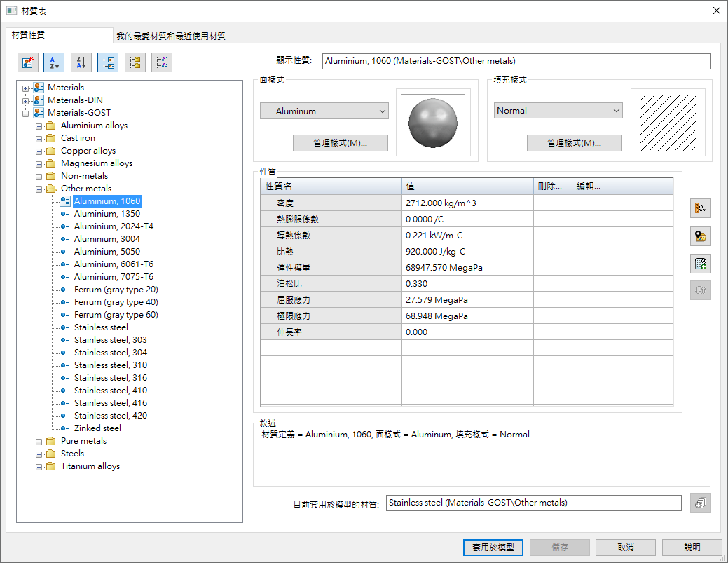Viewport: 728px width, 563px height.
Task: Click the purple-dot property tree view icon
Action: click(x=162, y=62)
